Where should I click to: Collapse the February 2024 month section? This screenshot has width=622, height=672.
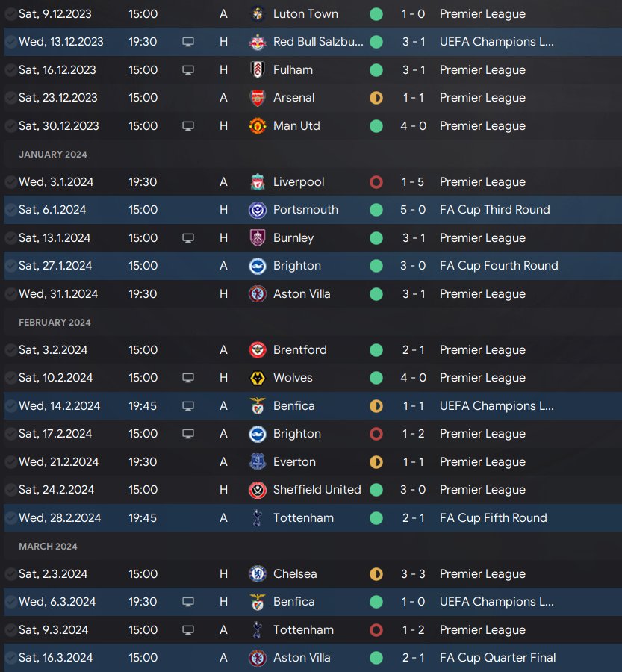tap(55, 323)
